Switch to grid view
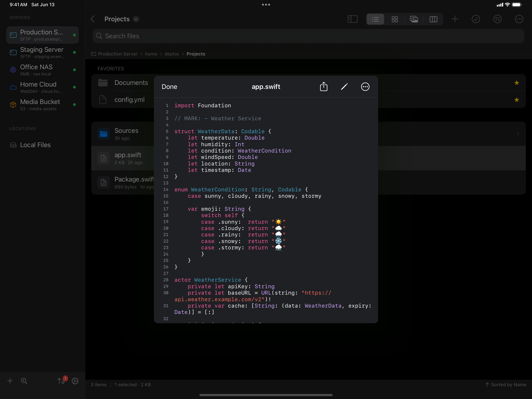The width and height of the screenshot is (532, 399). [x=395, y=19]
